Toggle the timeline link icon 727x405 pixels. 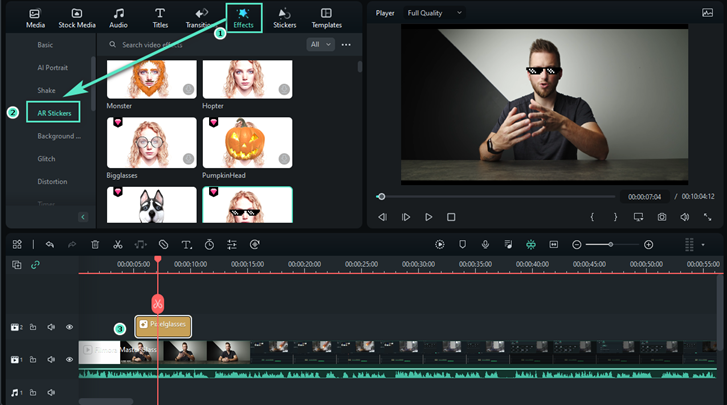coord(35,265)
